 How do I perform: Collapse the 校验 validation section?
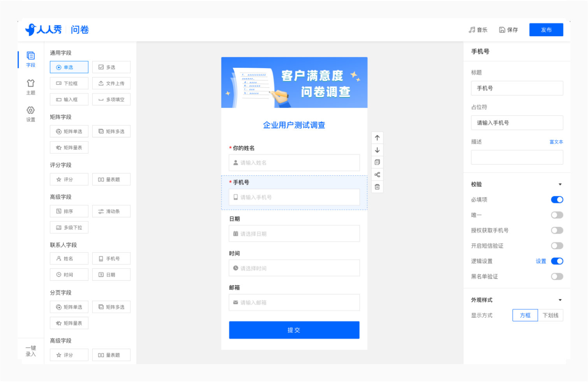(x=560, y=184)
